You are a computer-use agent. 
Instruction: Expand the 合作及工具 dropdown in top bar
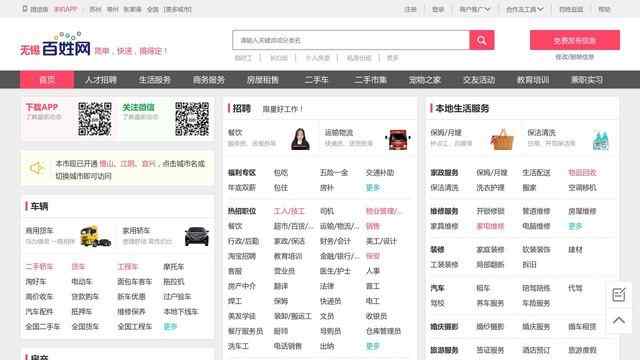tap(524, 9)
